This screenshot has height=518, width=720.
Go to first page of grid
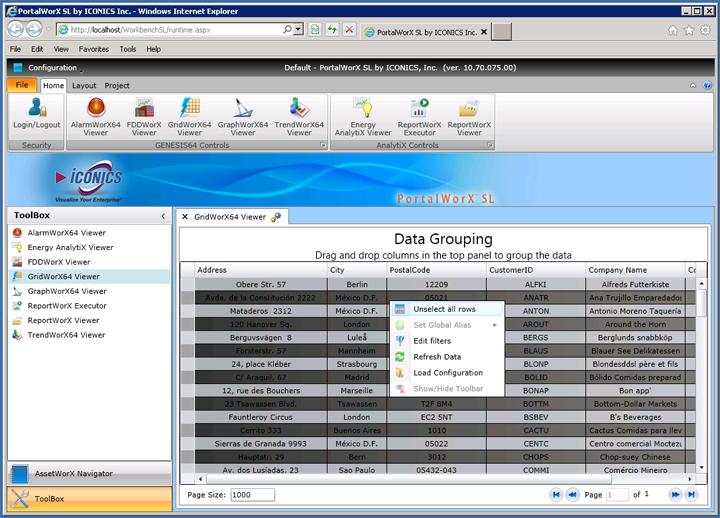click(x=556, y=495)
